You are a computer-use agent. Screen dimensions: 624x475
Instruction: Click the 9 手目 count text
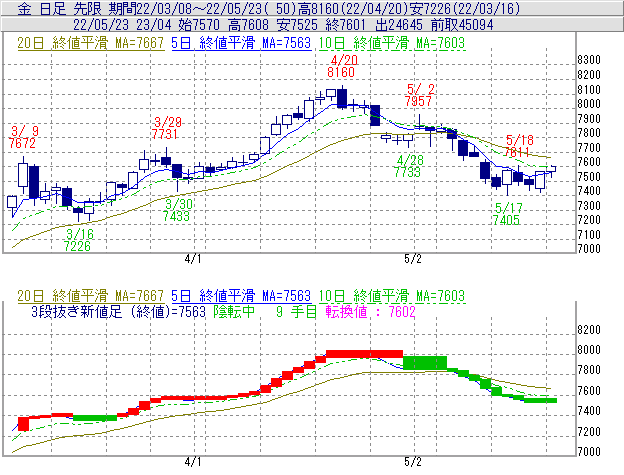tap(296, 311)
